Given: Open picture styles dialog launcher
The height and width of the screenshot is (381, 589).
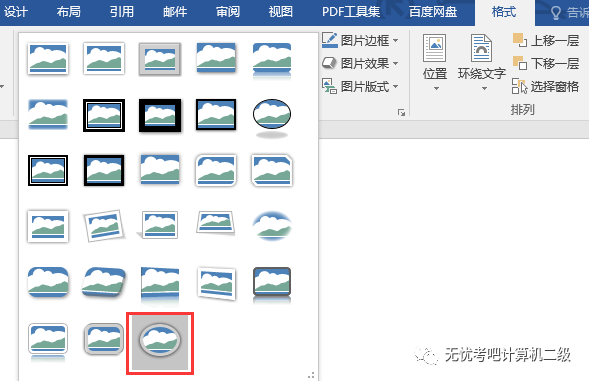Looking at the screenshot, I should pyautogui.click(x=402, y=113).
